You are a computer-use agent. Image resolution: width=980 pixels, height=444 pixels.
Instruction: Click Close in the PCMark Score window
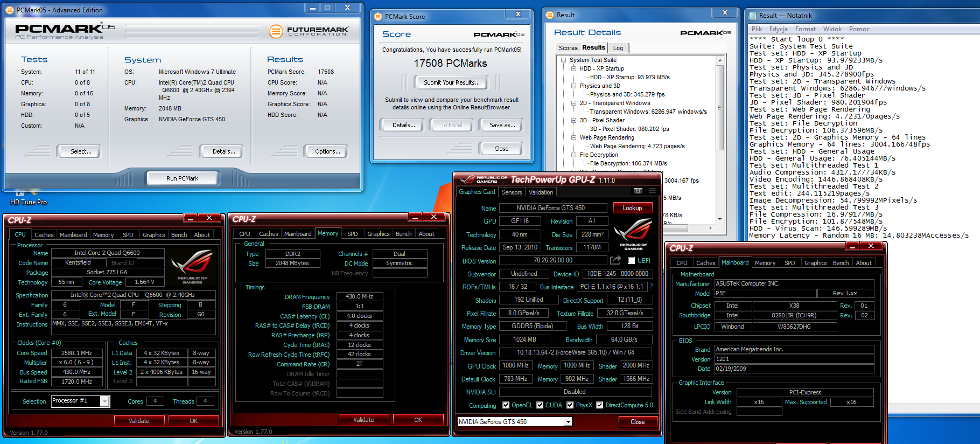coord(501,149)
